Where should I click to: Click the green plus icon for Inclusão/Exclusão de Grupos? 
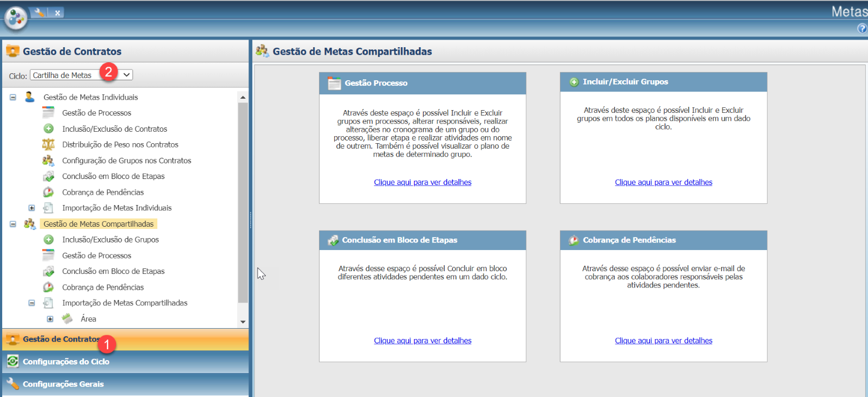coord(48,239)
